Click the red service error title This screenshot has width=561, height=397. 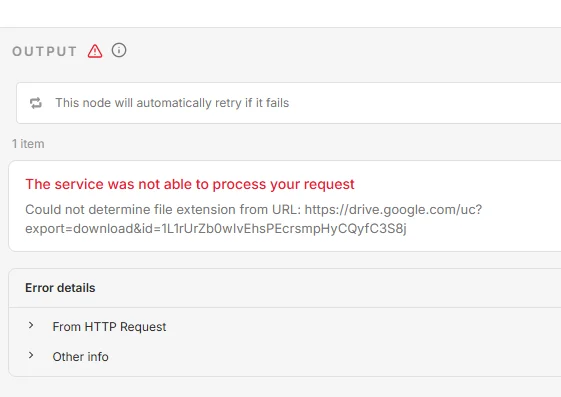pos(190,184)
